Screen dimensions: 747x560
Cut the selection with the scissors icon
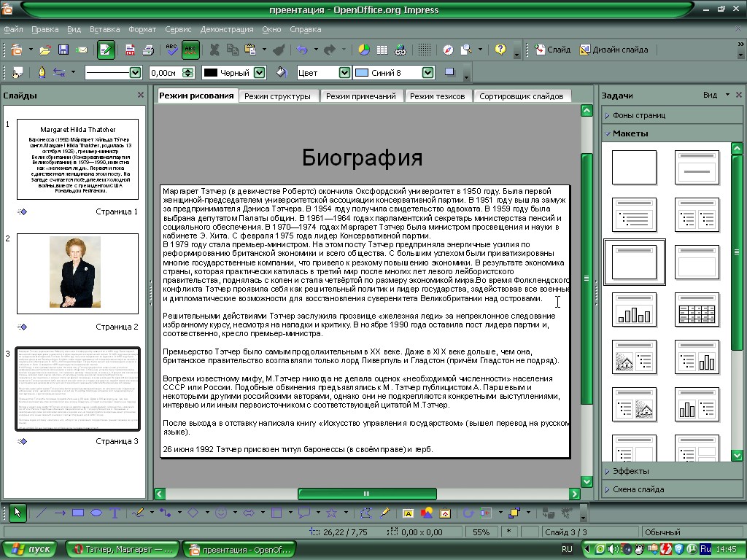[214, 50]
